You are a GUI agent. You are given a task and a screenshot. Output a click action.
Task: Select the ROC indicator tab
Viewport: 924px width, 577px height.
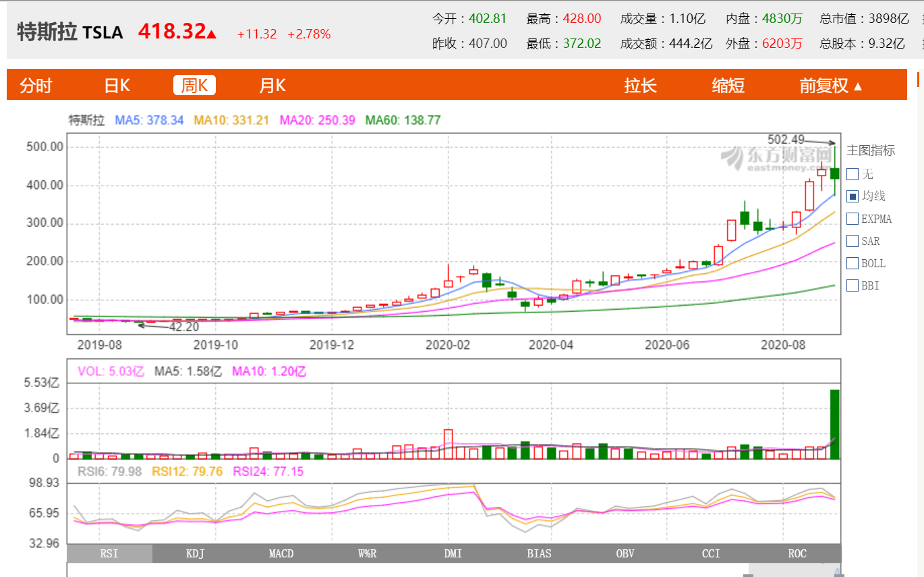pyautogui.click(x=797, y=553)
